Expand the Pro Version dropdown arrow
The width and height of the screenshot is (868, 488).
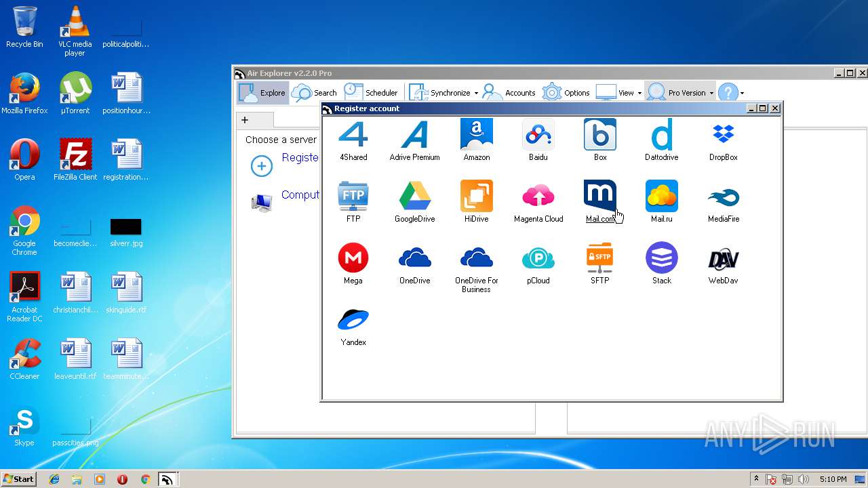pos(711,94)
